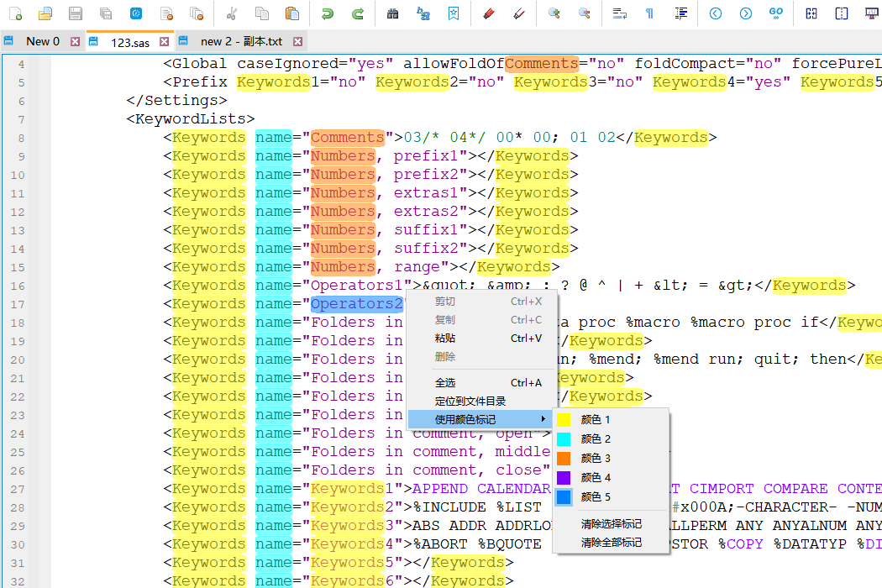
Task: Undo the last edit
Action: tap(327, 13)
